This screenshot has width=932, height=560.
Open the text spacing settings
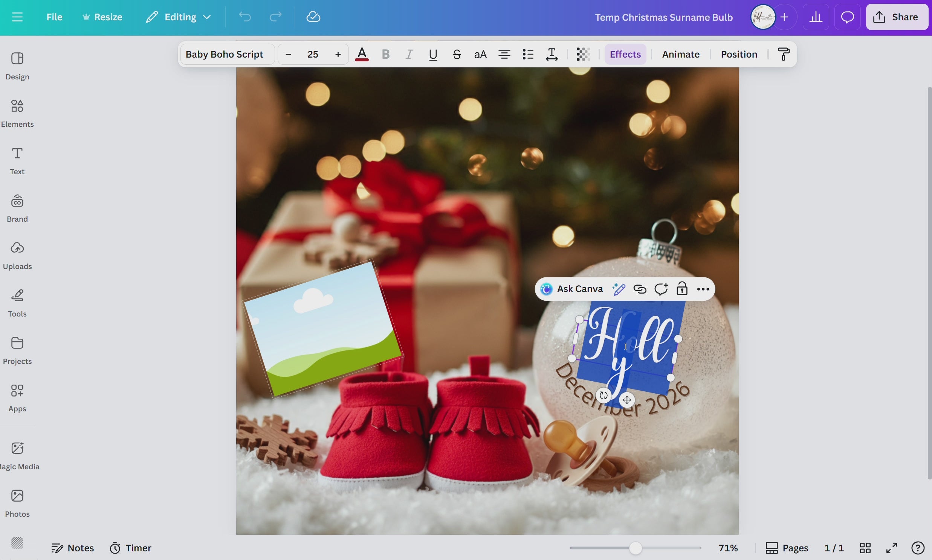(x=552, y=54)
